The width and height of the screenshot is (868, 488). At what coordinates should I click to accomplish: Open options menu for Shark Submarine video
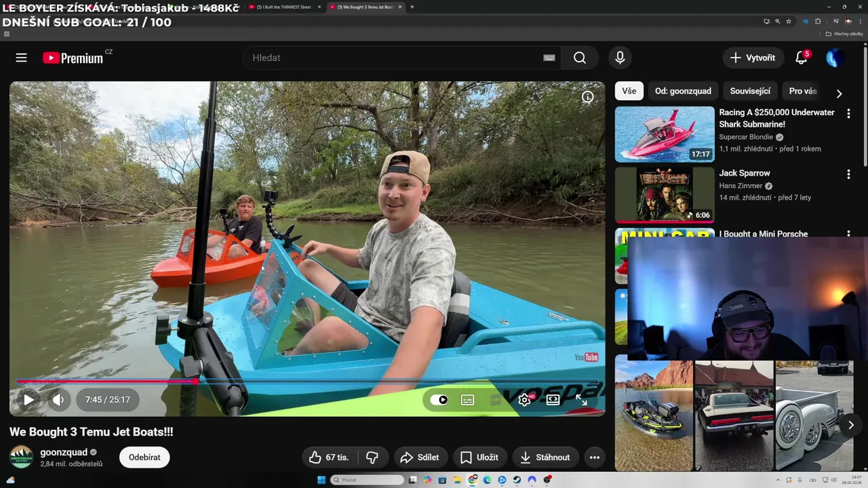848,114
